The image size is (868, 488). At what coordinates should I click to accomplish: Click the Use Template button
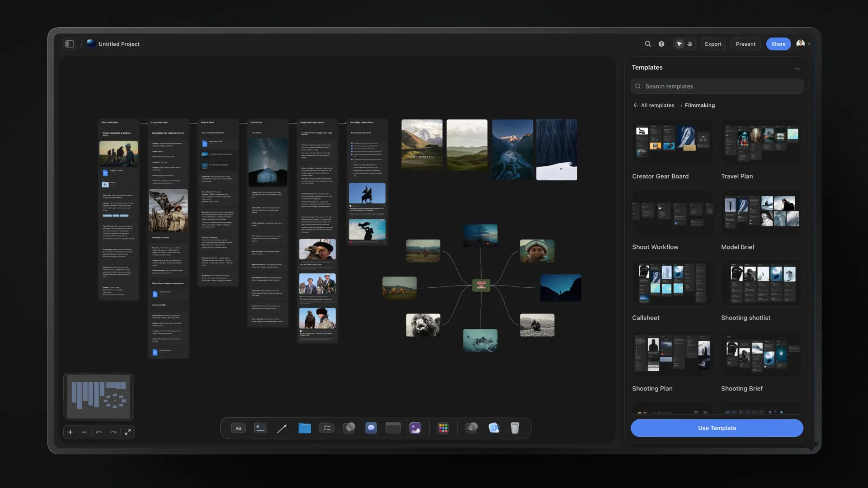click(717, 428)
